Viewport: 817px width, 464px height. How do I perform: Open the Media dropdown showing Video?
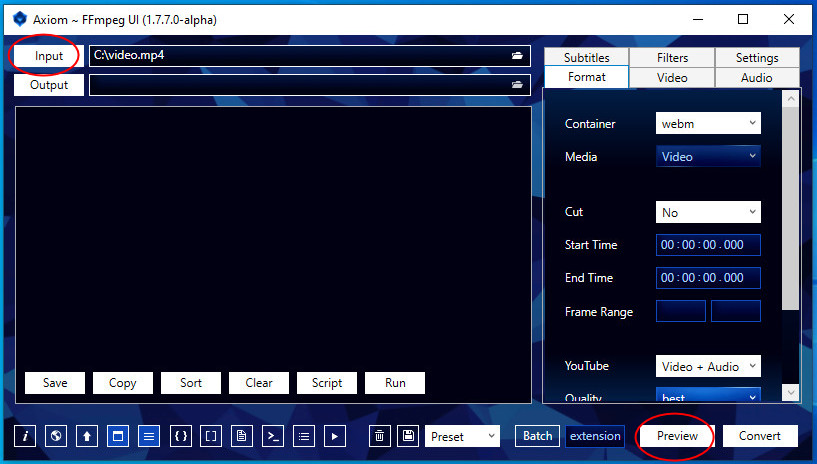[708, 156]
